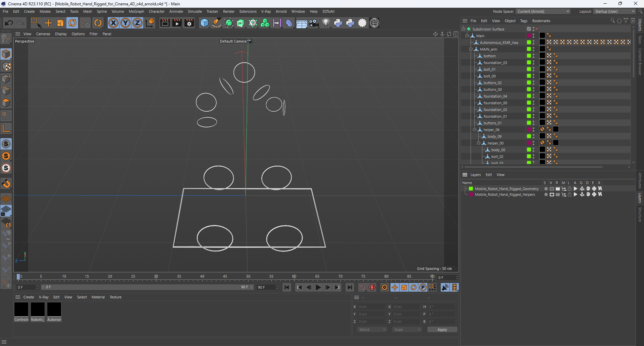This screenshot has width=644, height=346.
Task: Open Scale mode dropdown
Action: (407, 330)
